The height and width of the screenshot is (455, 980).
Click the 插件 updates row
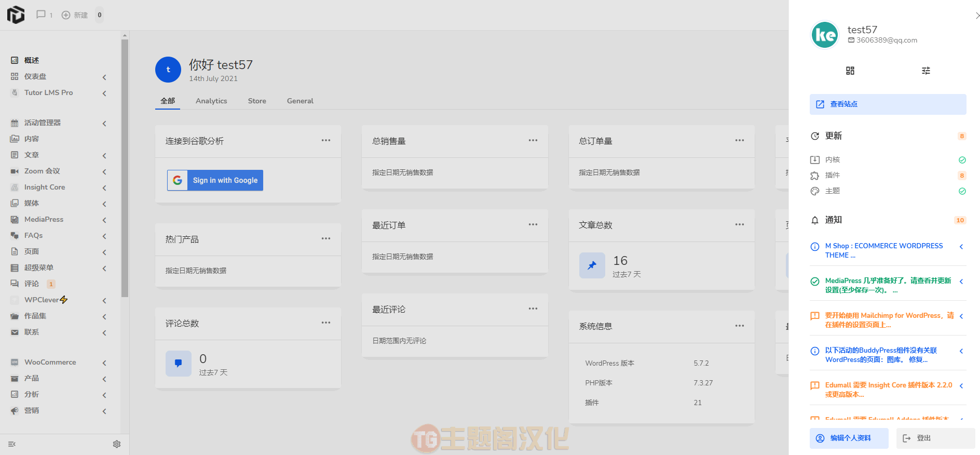point(888,176)
